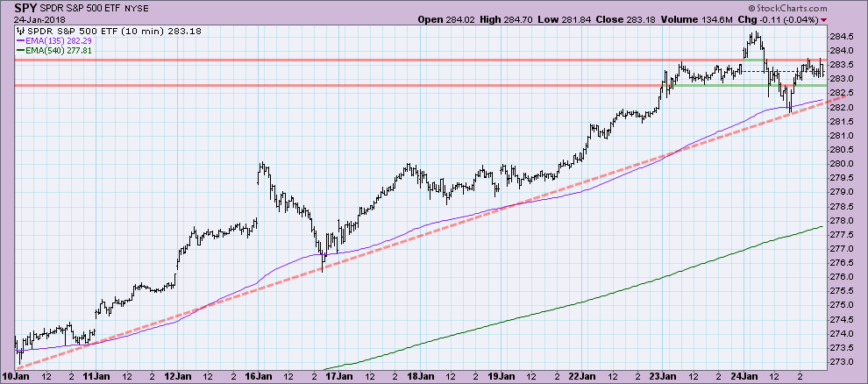Image resolution: width=868 pixels, height=384 pixels.
Task: Click the purple EMA(135) legend line
Action: 20,40
